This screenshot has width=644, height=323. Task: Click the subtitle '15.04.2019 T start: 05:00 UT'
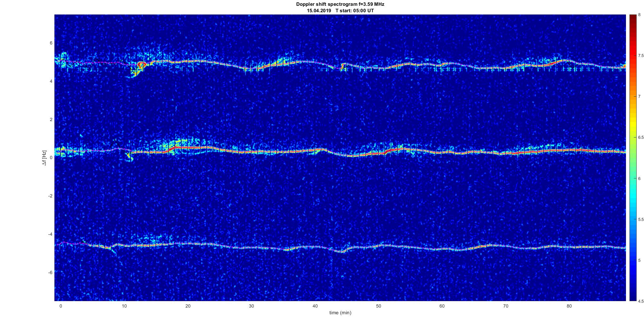(340, 11)
